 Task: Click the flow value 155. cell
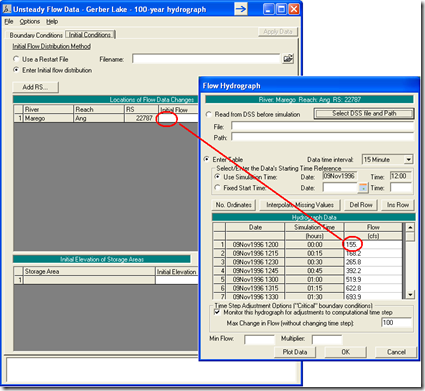(x=373, y=244)
